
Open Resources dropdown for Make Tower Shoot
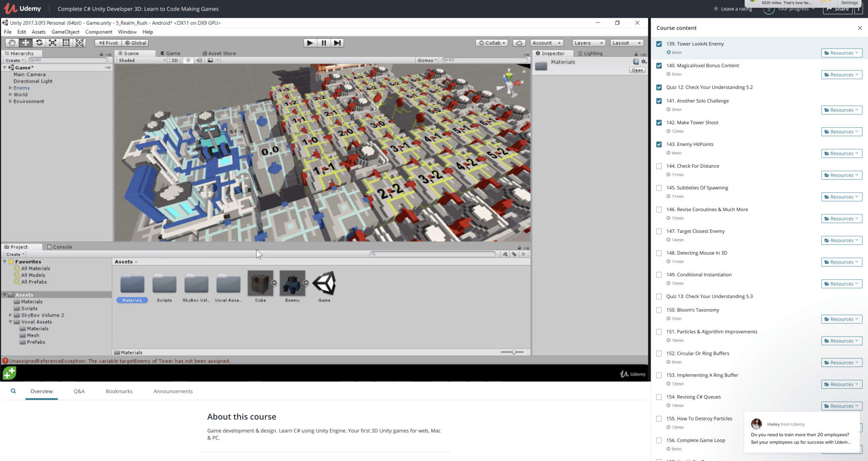(841, 132)
